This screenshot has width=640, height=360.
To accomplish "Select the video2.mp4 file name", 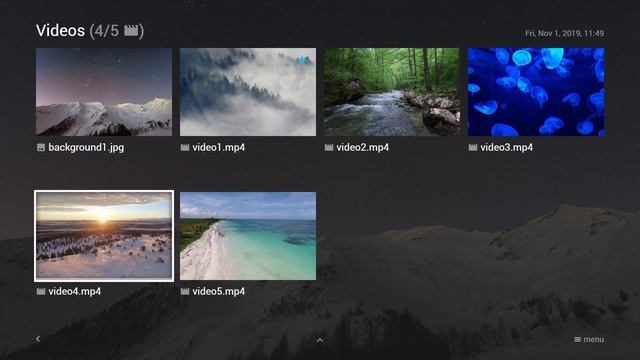I will pyautogui.click(x=363, y=147).
